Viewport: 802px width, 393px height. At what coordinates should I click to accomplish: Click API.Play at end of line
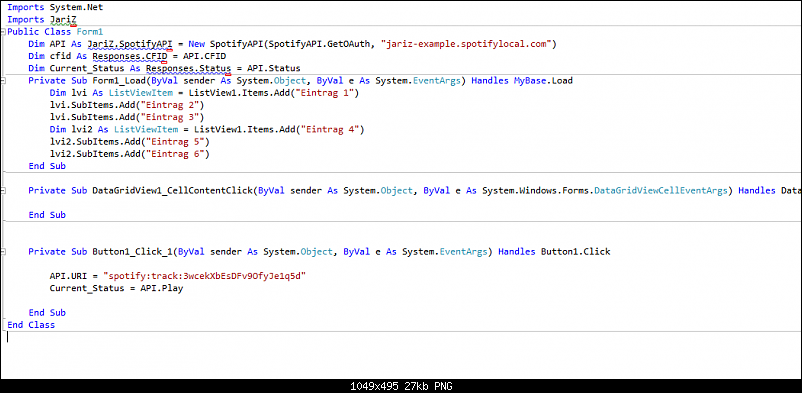coord(162,289)
